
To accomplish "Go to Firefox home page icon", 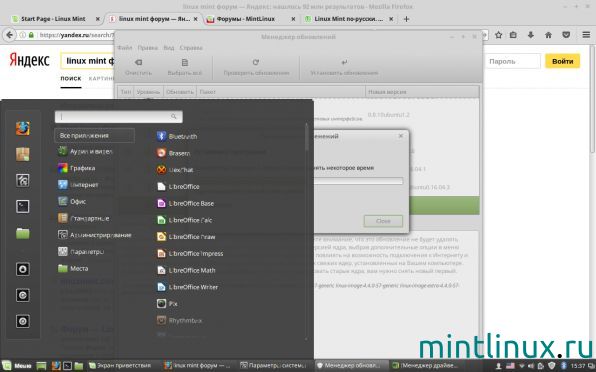I will click(548, 35).
